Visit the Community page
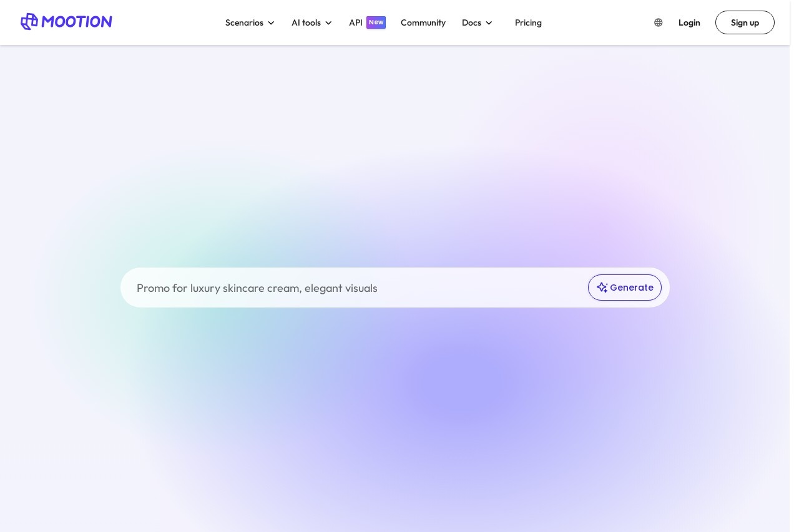 pyautogui.click(x=423, y=22)
